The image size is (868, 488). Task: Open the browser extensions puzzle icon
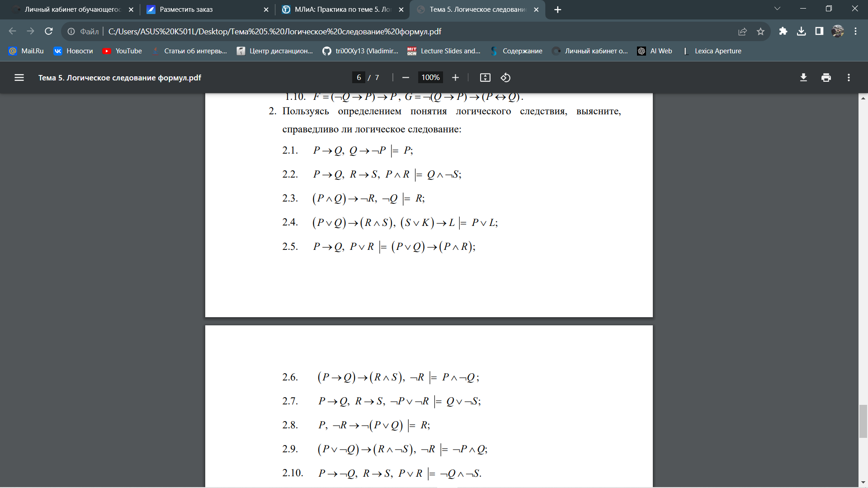coord(783,31)
